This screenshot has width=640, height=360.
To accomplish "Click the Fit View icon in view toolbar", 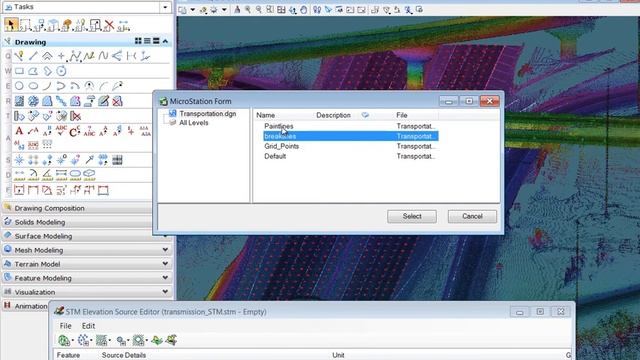I will point(281,9).
